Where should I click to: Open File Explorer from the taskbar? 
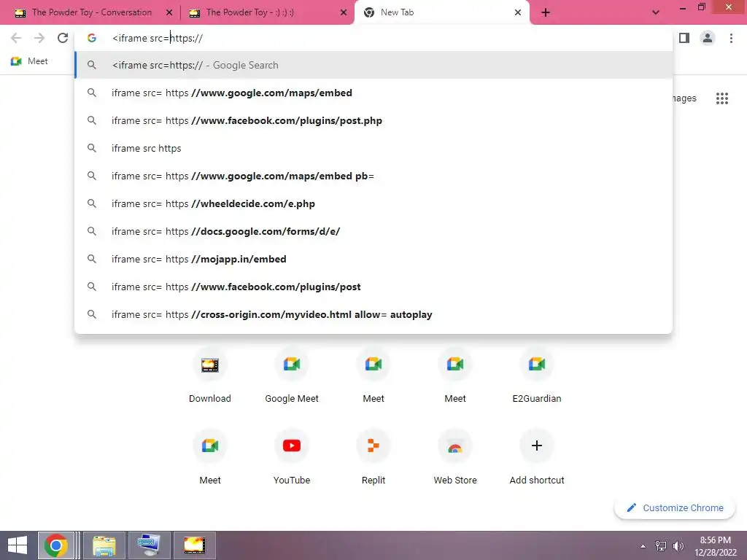coord(104,545)
